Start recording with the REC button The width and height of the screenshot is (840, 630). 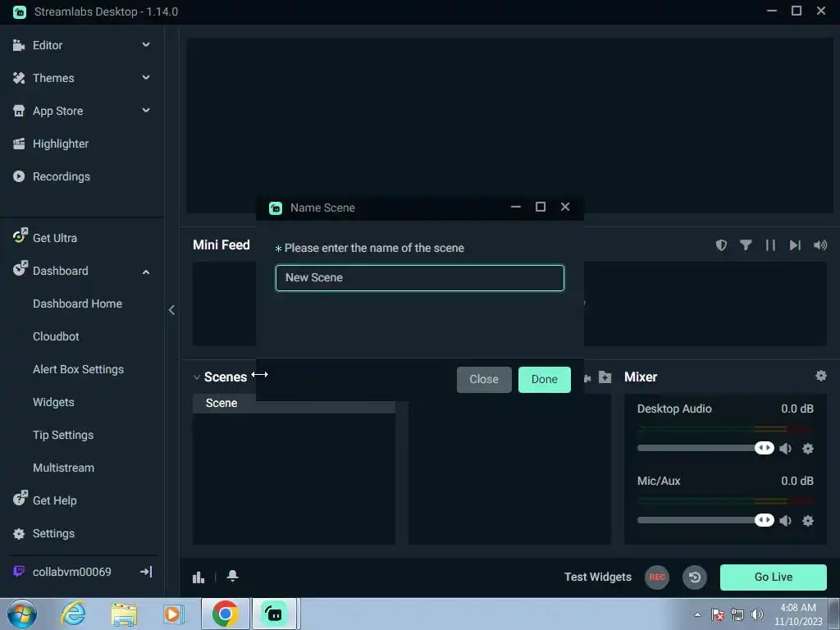pyautogui.click(x=657, y=577)
